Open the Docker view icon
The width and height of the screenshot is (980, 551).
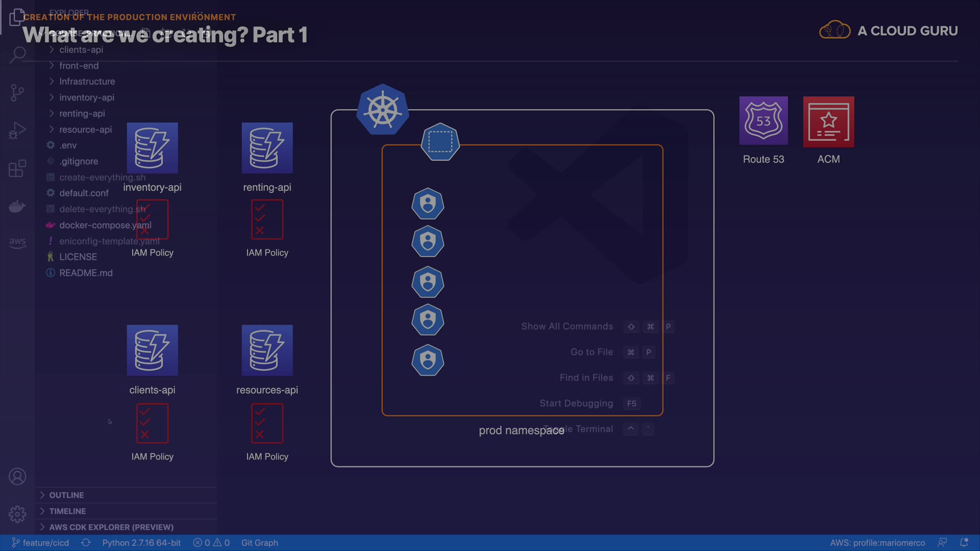(17, 206)
